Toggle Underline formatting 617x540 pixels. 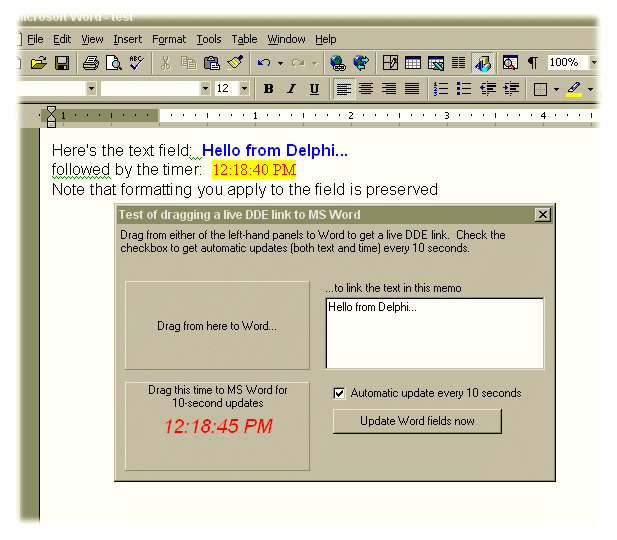click(314, 89)
